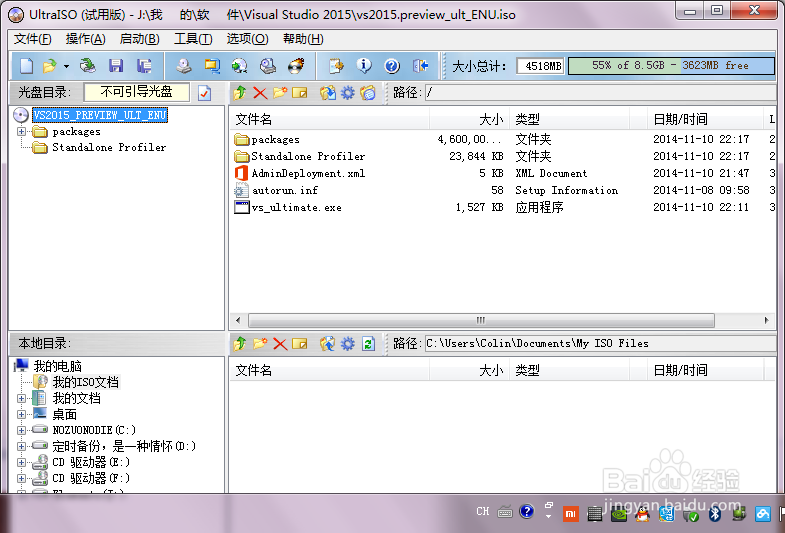Click the Mi icon in system tray
785x533 pixels.
[570, 513]
